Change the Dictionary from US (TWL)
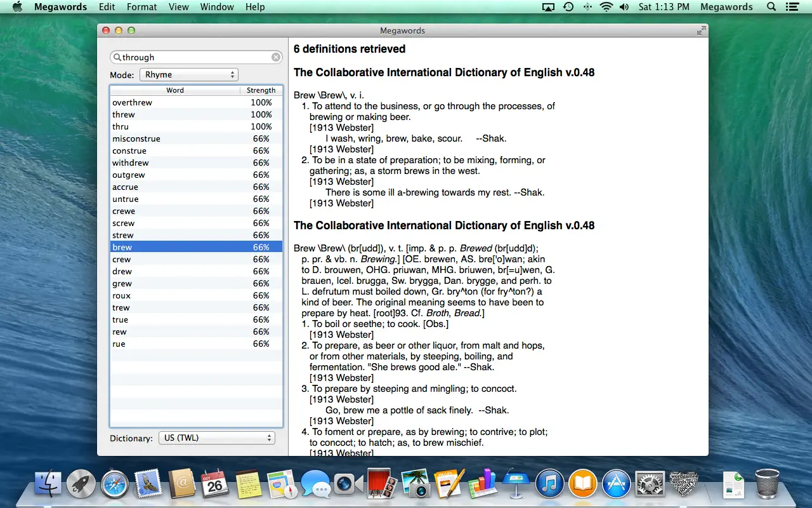The image size is (812, 508). pos(216,438)
